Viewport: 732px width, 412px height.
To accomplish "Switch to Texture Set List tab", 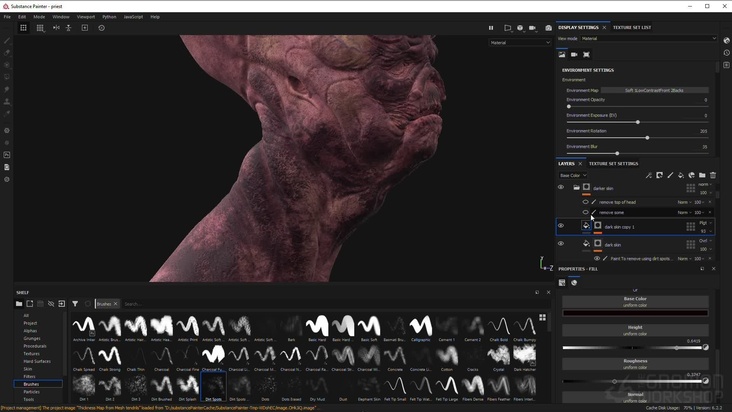I will pos(632,28).
